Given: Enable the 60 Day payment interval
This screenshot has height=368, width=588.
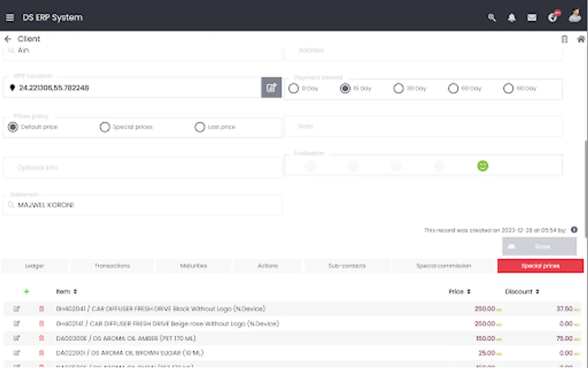Looking at the screenshot, I should point(453,88).
